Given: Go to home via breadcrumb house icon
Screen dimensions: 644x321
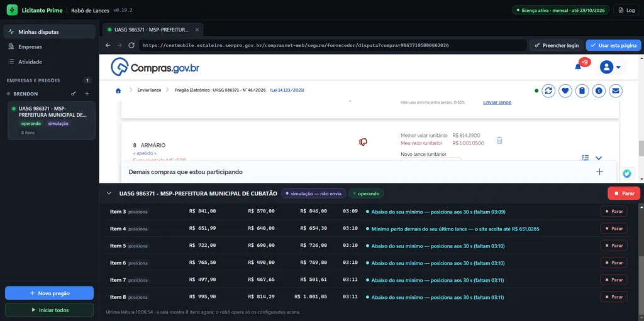Looking at the screenshot, I should pos(118,90).
